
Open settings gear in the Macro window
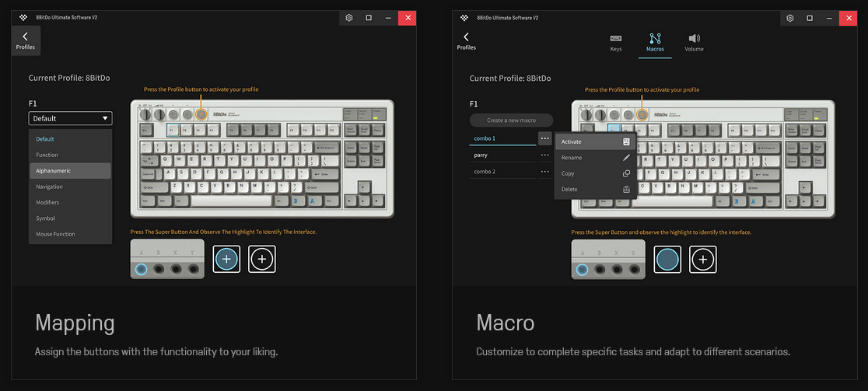click(790, 18)
